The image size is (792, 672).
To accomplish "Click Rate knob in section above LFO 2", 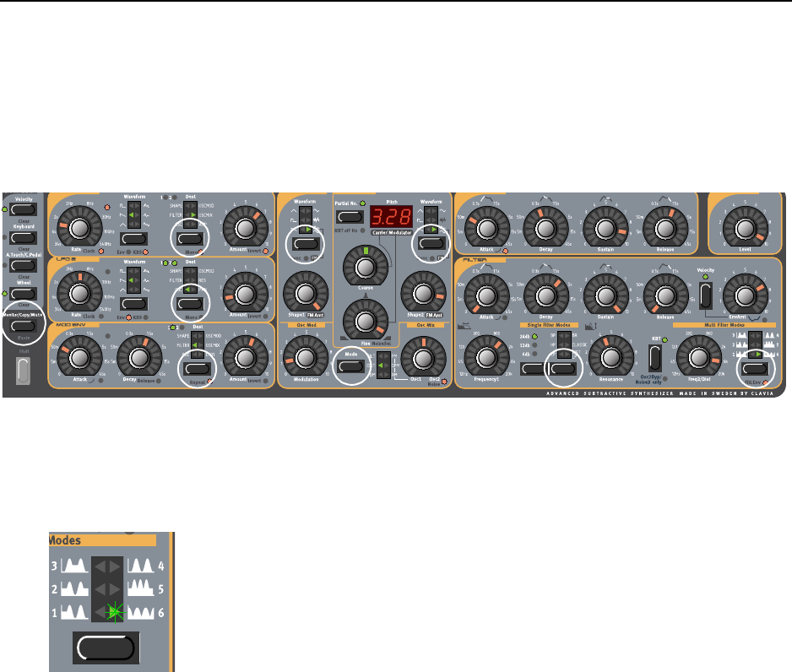I will 79,228.
